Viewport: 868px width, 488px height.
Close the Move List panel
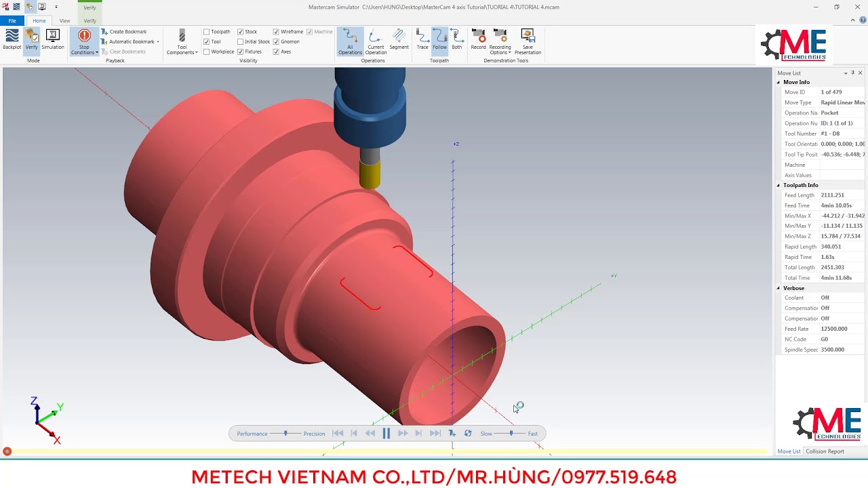point(861,73)
